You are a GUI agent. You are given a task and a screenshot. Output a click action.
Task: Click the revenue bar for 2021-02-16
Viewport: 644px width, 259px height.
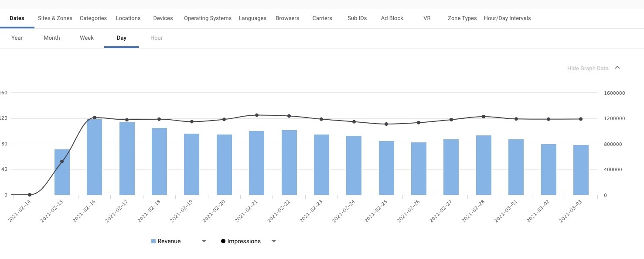[x=94, y=157]
